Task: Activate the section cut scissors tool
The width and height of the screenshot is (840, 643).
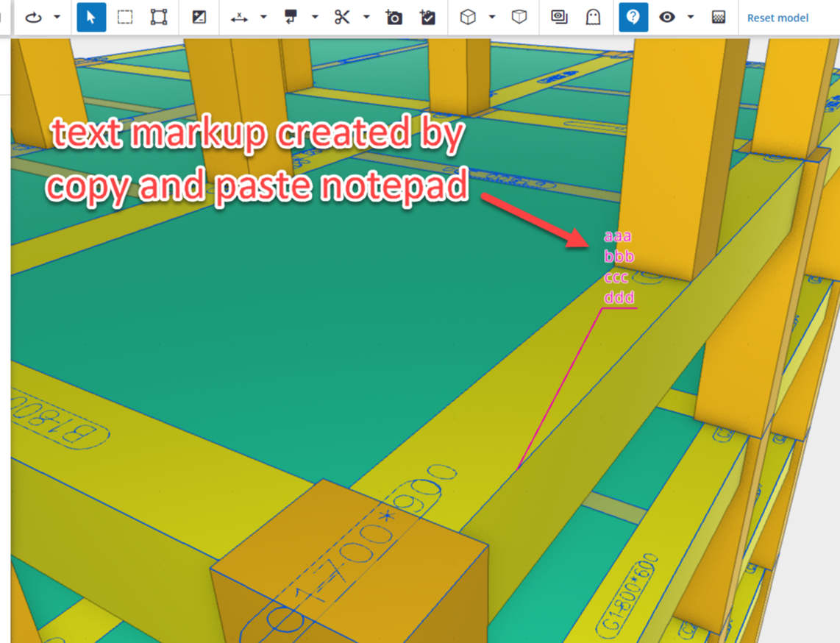Action: pos(343,17)
